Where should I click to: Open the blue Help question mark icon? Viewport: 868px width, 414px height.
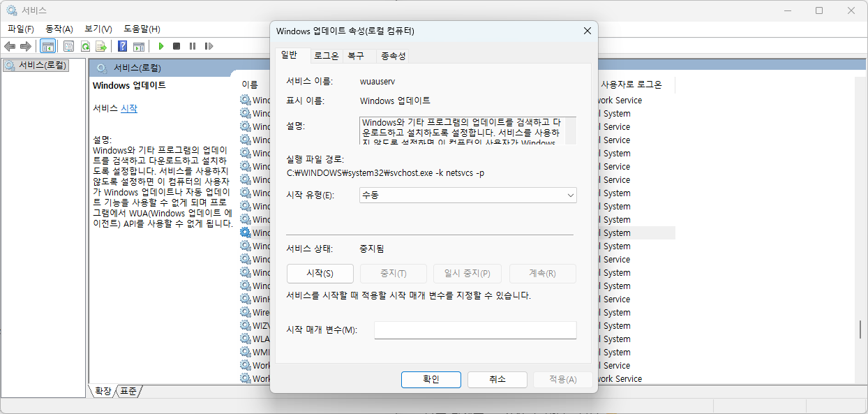[122, 46]
